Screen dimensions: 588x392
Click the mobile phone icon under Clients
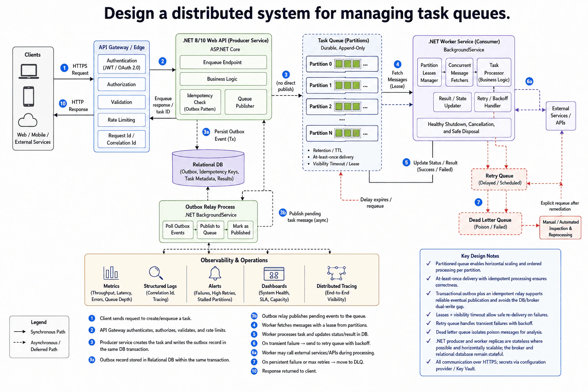[x=29, y=96]
